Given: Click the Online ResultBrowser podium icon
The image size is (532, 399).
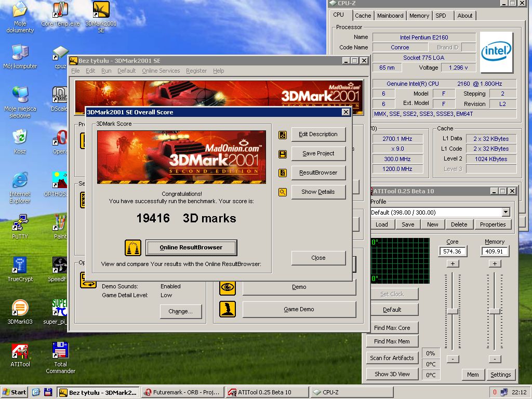Looking at the screenshot, I should (133, 248).
